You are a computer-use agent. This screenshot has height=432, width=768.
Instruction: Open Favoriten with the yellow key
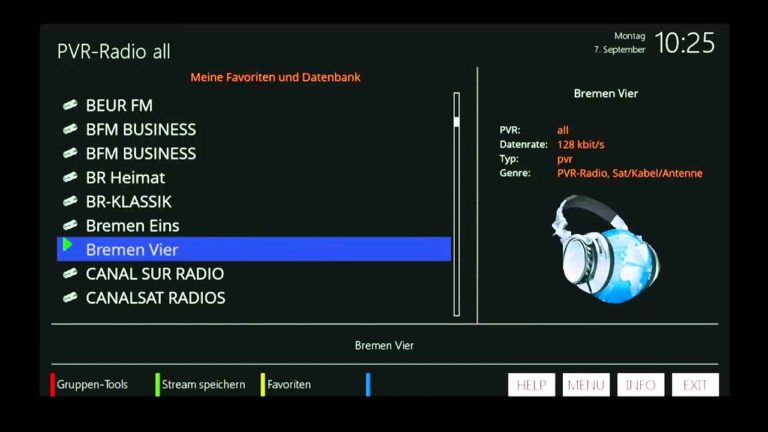pos(288,385)
